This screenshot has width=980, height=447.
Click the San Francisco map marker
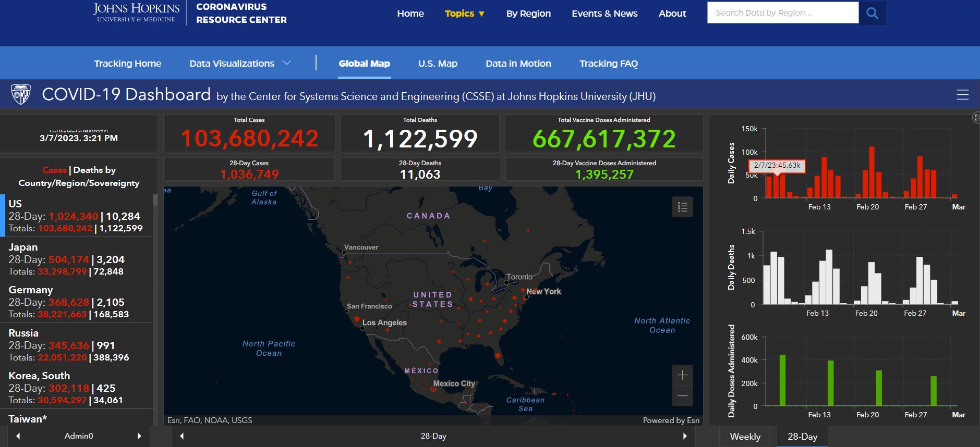(347, 312)
